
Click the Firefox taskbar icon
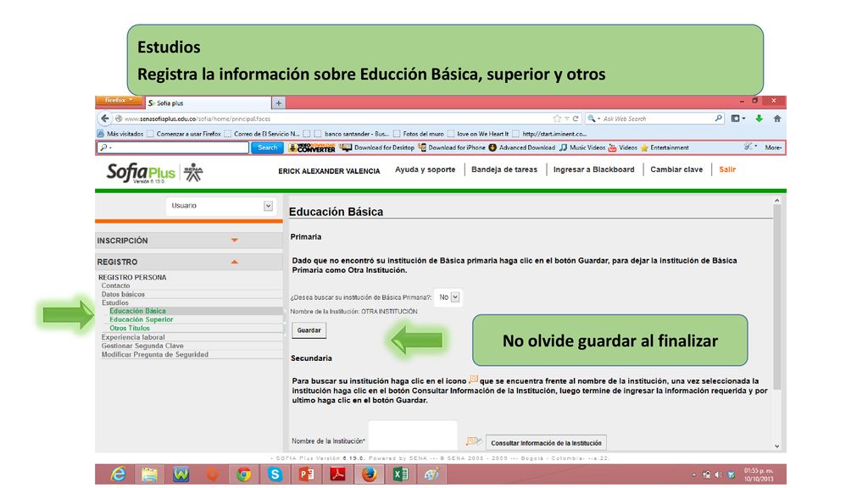tap(370, 474)
